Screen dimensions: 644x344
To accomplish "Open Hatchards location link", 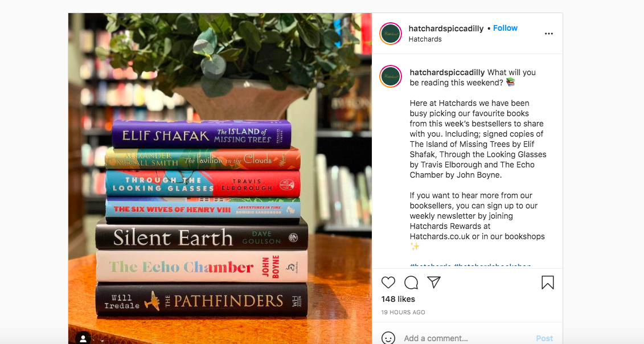I will [425, 39].
